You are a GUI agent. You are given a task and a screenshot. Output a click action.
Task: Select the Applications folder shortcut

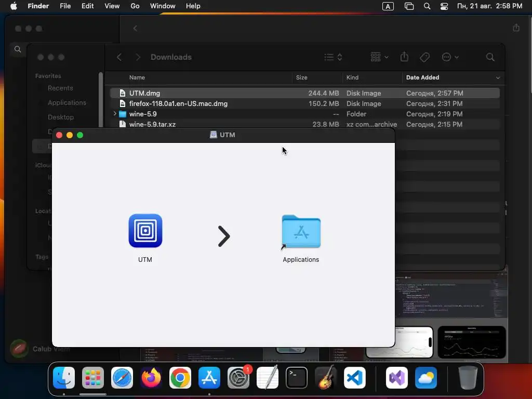[x=301, y=232]
